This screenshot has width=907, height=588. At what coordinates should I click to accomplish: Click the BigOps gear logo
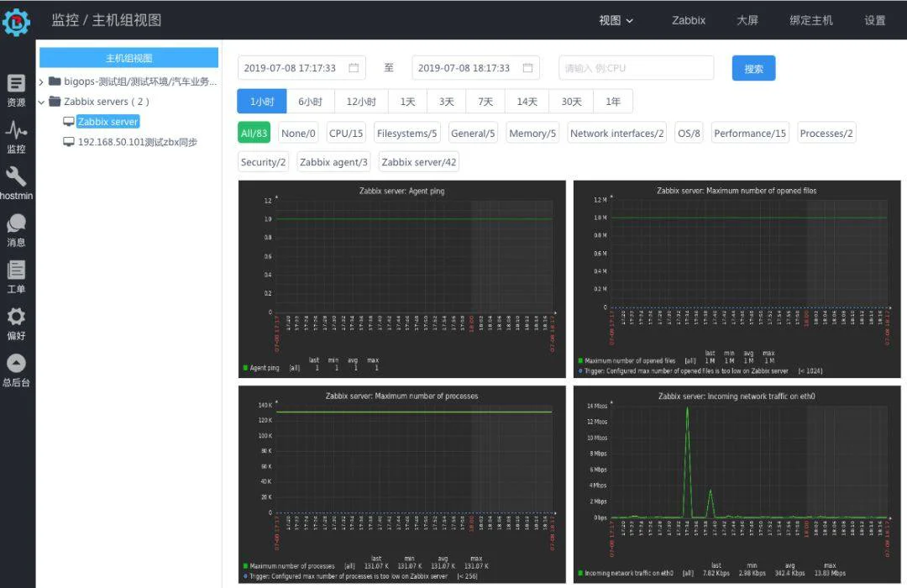16,22
